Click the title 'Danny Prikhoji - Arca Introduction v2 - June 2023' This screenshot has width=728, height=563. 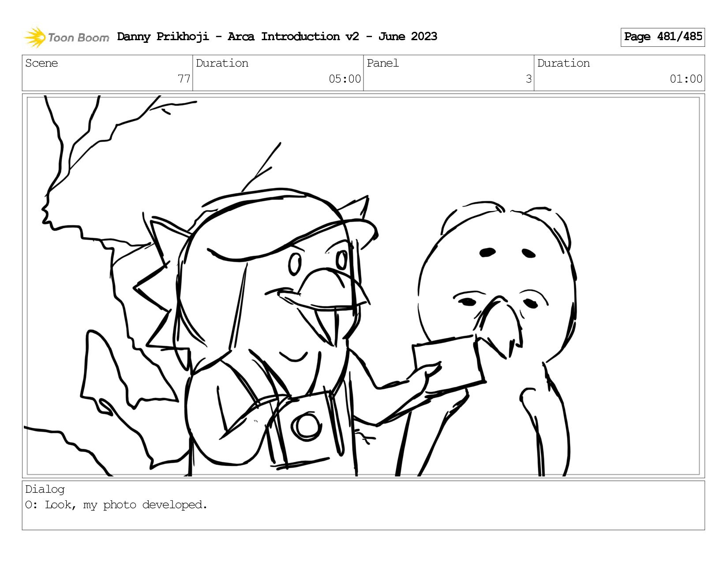pyautogui.click(x=277, y=37)
